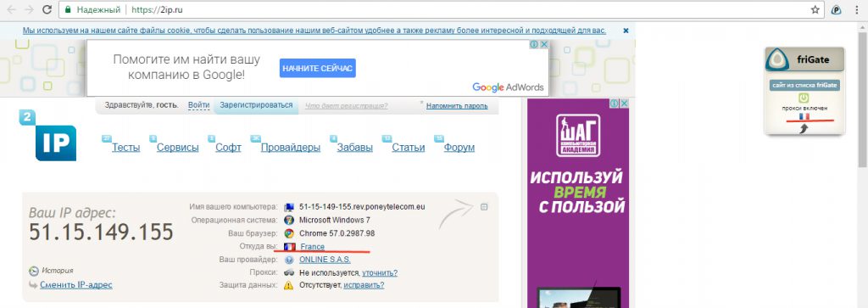Click уточнить proxy link
The height and width of the screenshot is (308, 868).
(x=379, y=272)
